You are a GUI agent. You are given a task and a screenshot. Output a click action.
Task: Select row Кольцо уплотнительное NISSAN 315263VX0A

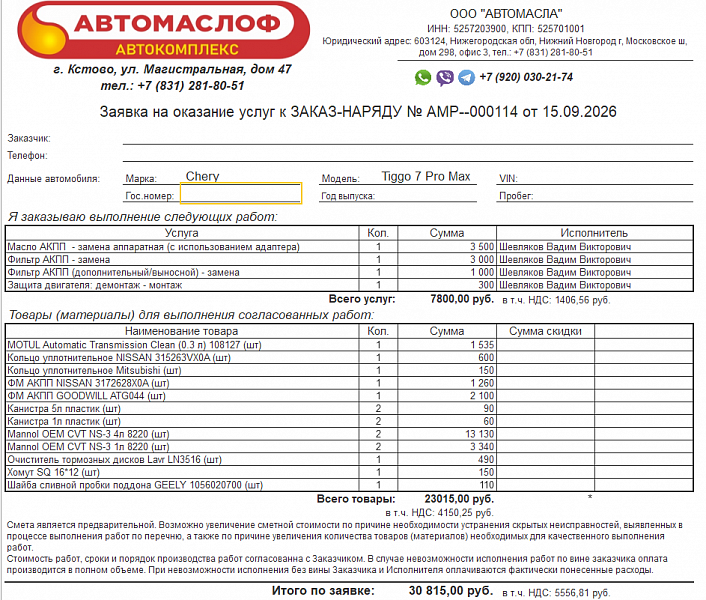[349, 357]
